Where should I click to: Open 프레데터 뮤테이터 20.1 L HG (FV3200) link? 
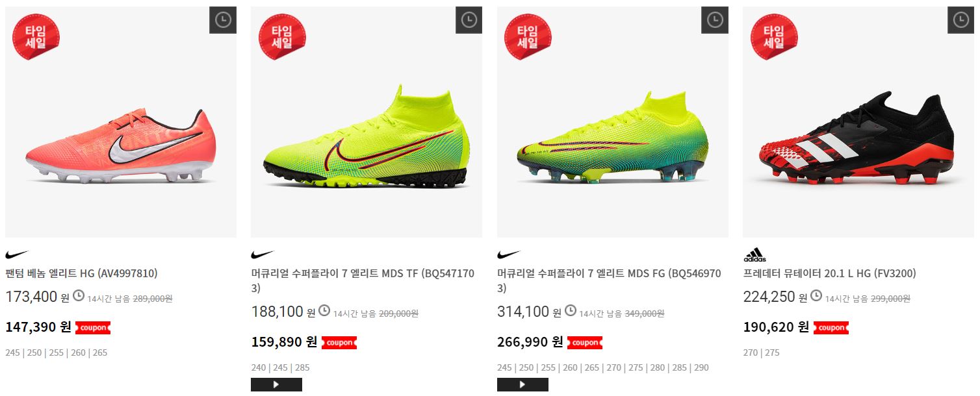(830, 273)
